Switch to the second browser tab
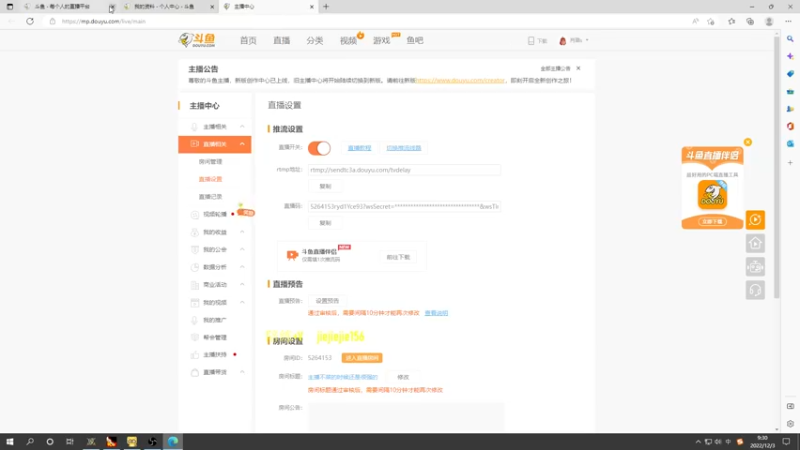The height and width of the screenshot is (450, 800). point(167,7)
